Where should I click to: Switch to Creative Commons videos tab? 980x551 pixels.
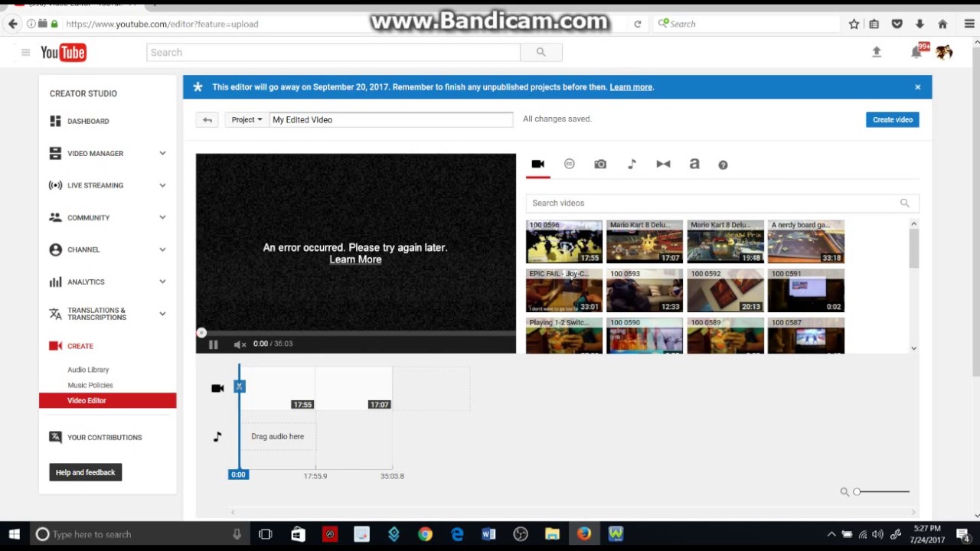click(x=569, y=164)
